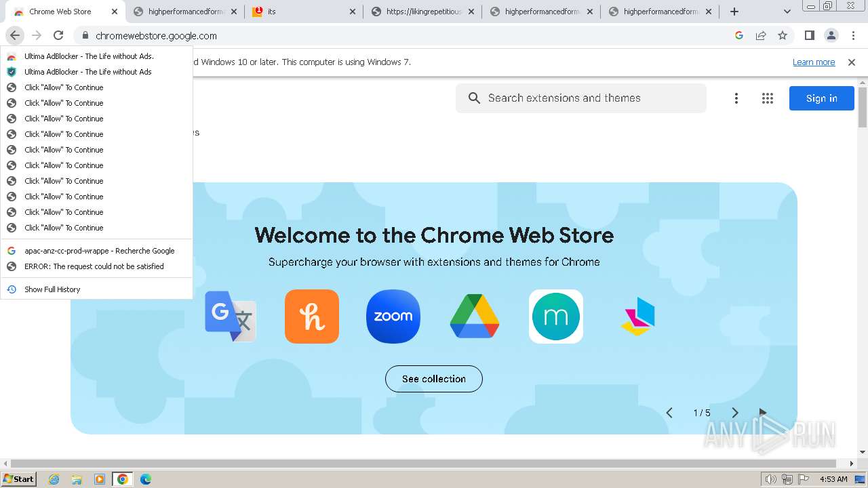868x488 pixels.
Task: Close the 'its' tab
Action: tap(352, 12)
